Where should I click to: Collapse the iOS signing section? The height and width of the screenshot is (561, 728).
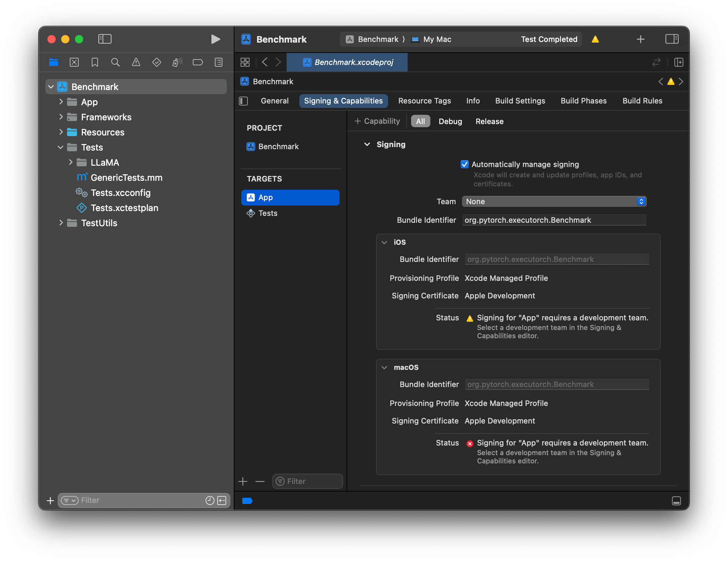click(x=384, y=242)
